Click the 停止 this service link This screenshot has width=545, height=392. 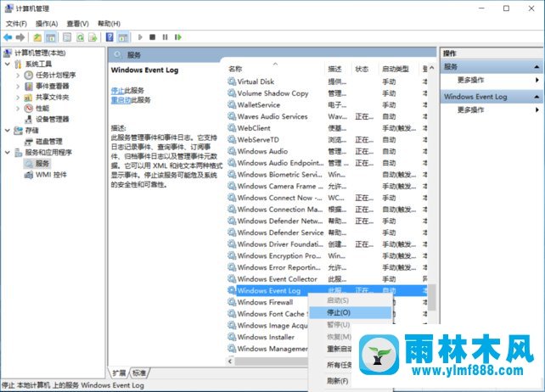point(117,91)
